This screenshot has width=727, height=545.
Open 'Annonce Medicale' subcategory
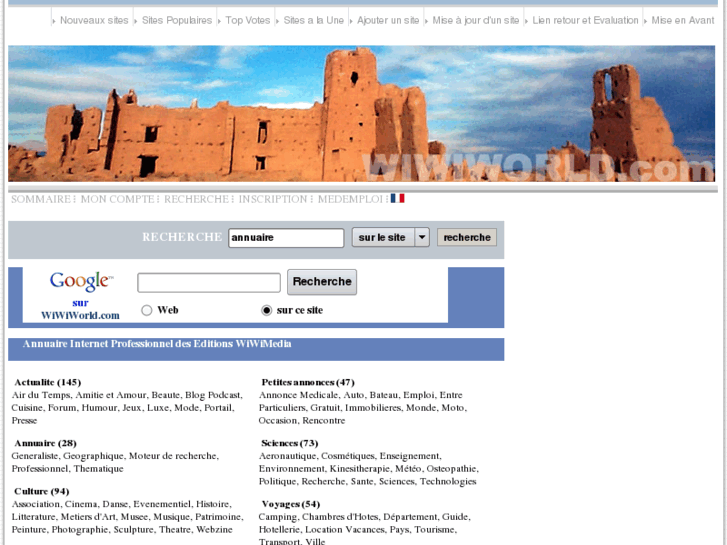[x=298, y=395]
